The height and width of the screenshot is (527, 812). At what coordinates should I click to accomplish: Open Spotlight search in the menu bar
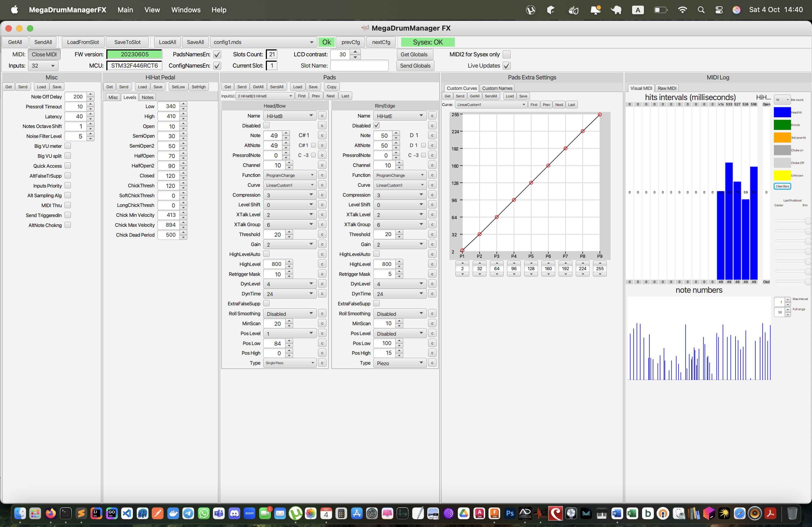(701, 10)
